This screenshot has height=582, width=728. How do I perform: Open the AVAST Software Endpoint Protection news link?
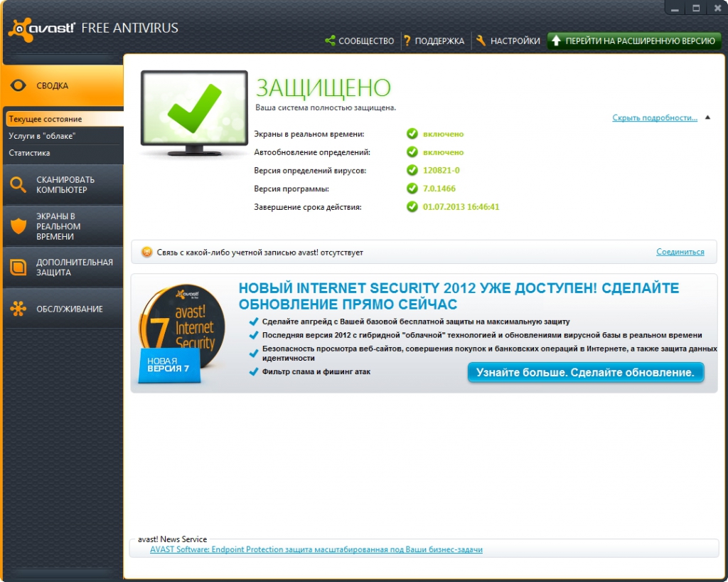(x=316, y=549)
